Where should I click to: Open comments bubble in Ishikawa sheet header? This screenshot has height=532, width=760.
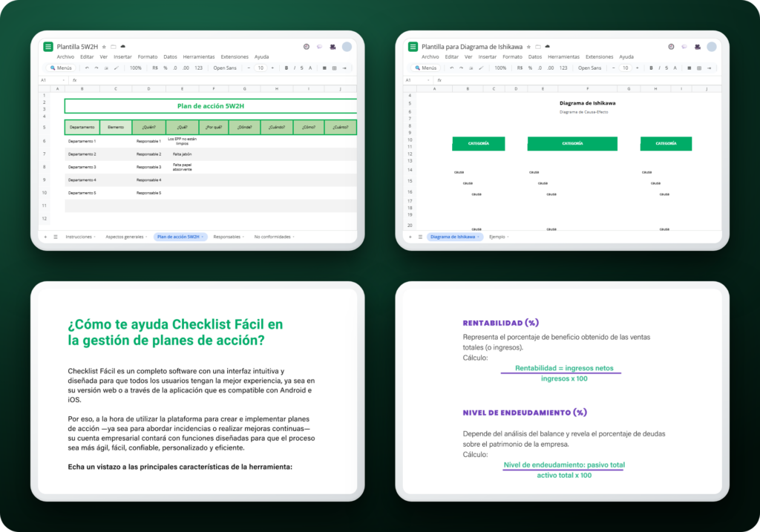684,47
